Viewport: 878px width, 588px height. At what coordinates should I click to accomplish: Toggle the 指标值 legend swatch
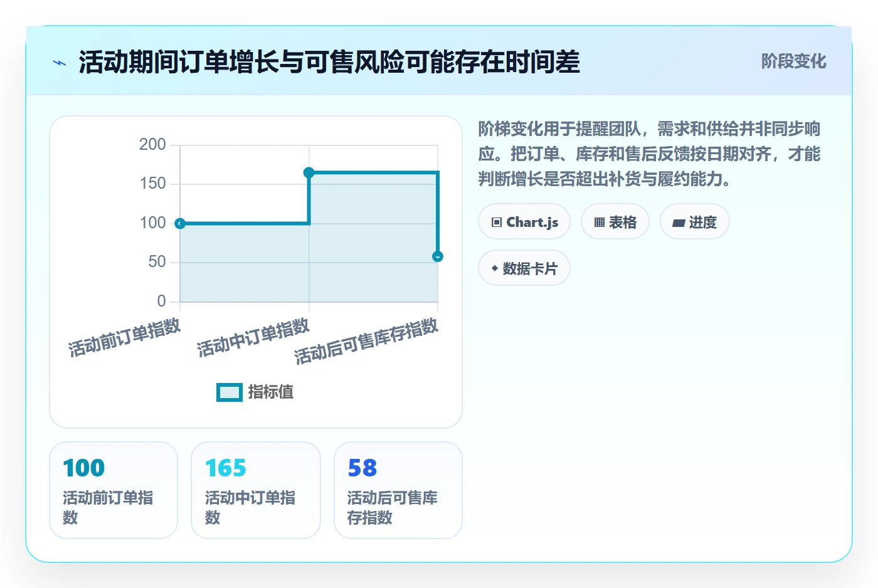pyautogui.click(x=230, y=392)
